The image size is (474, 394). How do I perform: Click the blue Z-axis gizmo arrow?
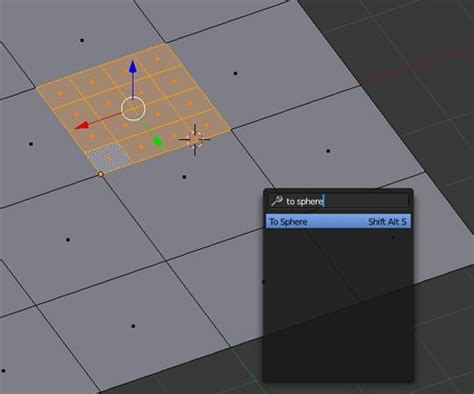coord(133,67)
